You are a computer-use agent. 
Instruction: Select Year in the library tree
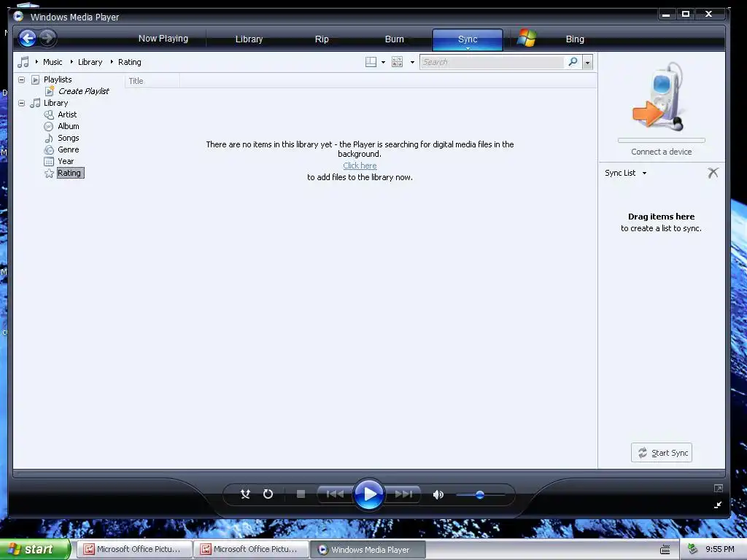pyautogui.click(x=65, y=161)
